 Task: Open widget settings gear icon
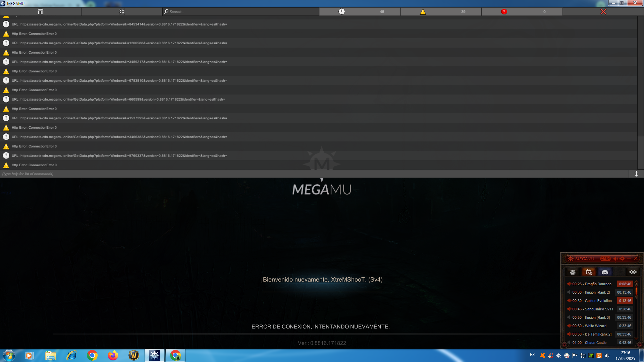(x=622, y=259)
